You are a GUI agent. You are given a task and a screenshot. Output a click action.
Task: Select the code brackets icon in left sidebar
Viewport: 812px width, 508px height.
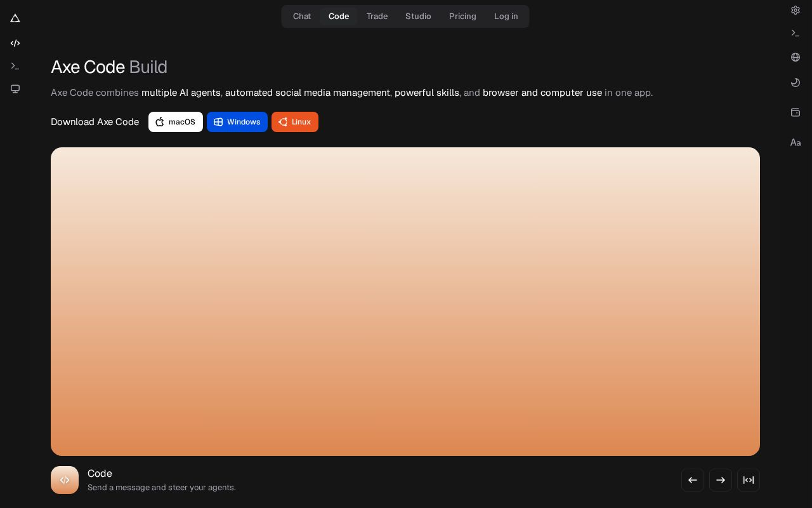pos(15,43)
